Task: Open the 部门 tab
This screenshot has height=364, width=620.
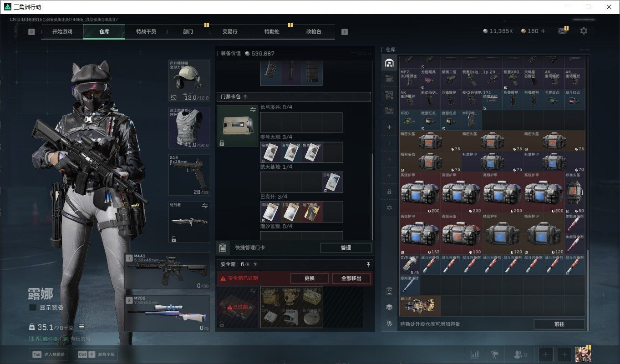Action: coord(188,32)
